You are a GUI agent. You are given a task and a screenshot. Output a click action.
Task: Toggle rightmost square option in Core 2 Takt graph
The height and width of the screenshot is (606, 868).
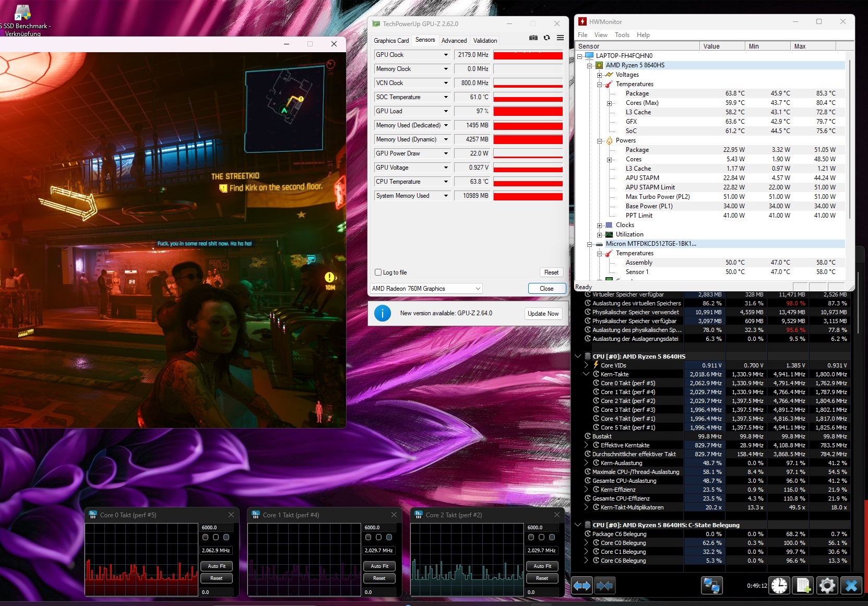point(552,537)
